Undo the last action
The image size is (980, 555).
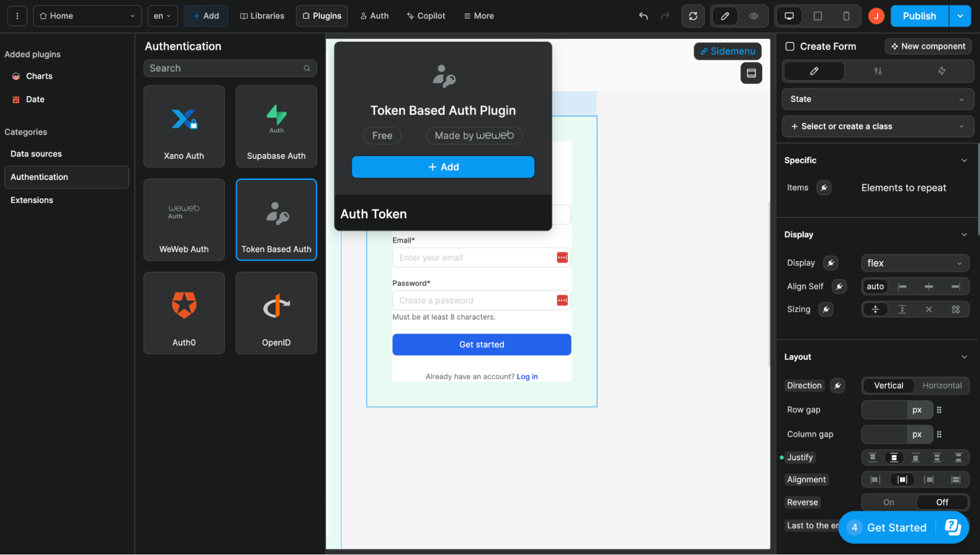pos(643,16)
